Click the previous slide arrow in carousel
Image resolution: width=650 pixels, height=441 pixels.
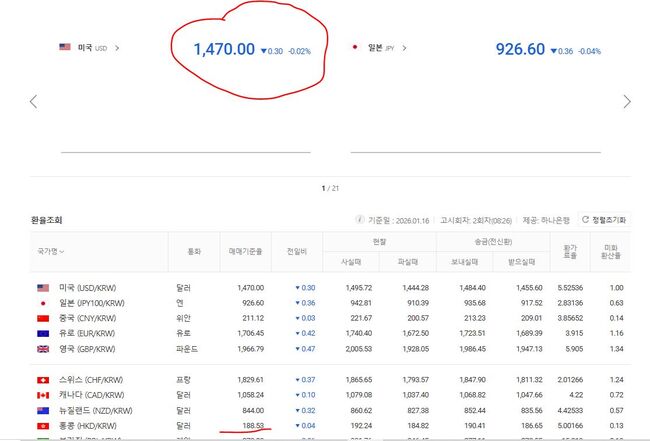click(x=33, y=101)
